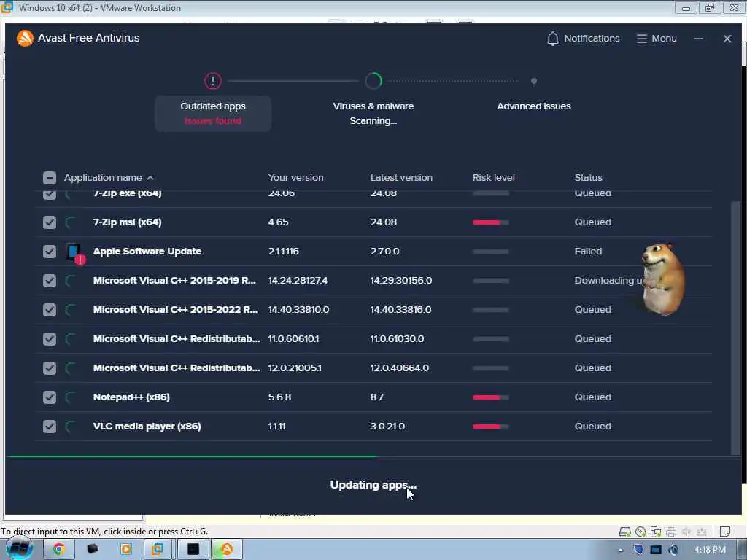Select the Advanced issues step
The height and width of the screenshot is (560, 747).
click(533, 106)
